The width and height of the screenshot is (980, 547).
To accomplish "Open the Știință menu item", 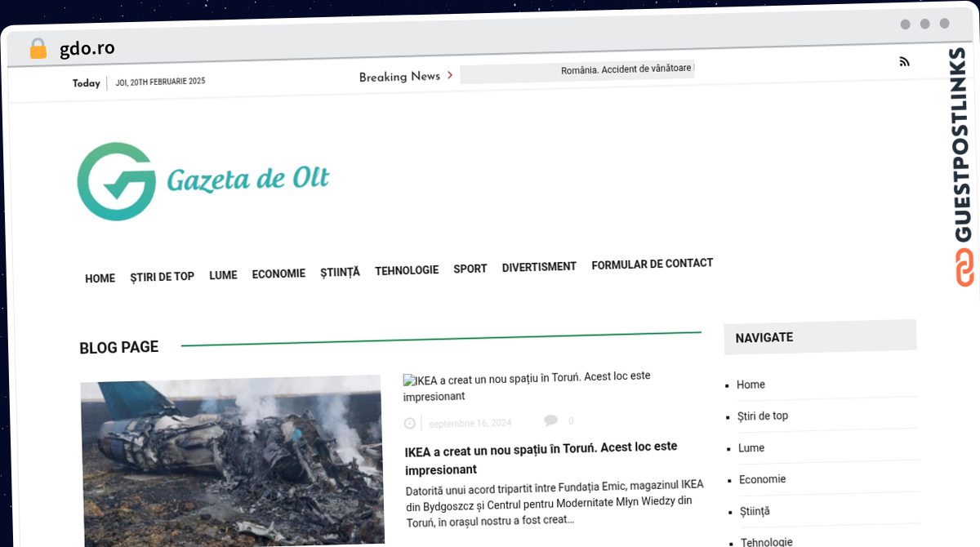I will point(340,272).
